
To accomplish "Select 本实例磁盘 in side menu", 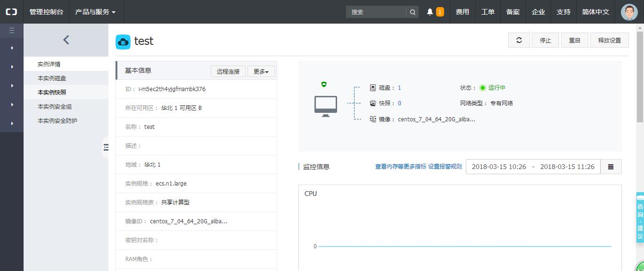I will coord(55,78).
